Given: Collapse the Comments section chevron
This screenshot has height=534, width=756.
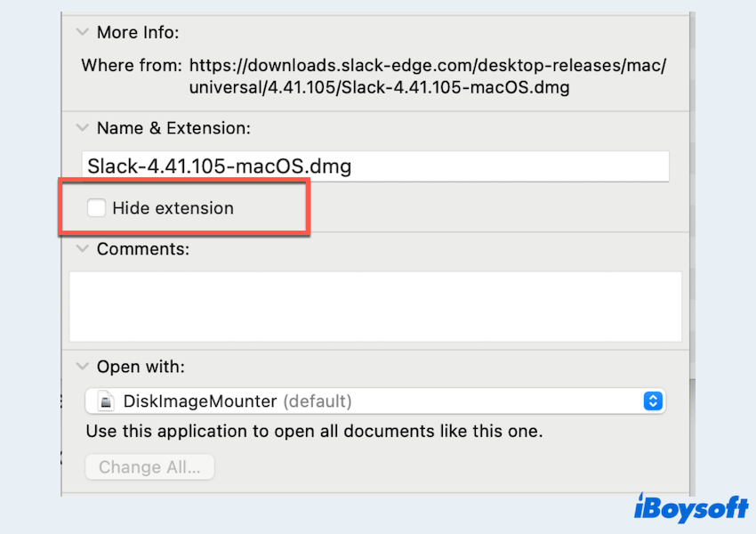Looking at the screenshot, I should point(82,249).
